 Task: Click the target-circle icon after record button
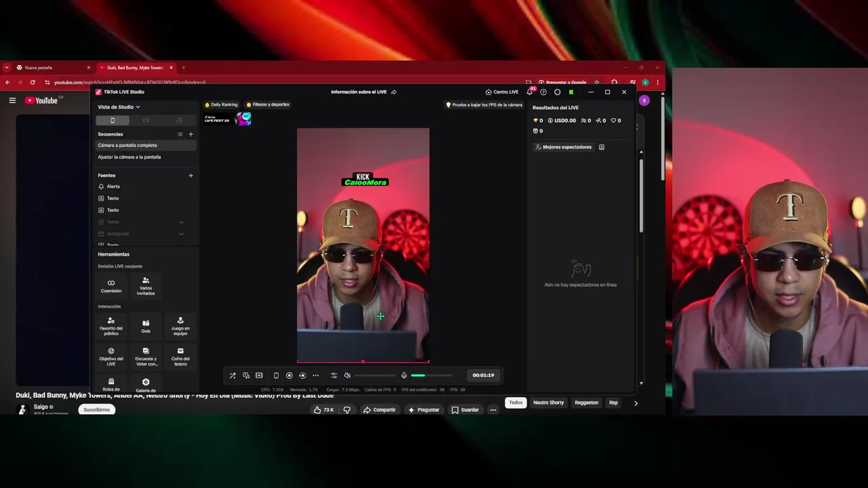pyautogui.click(x=302, y=375)
